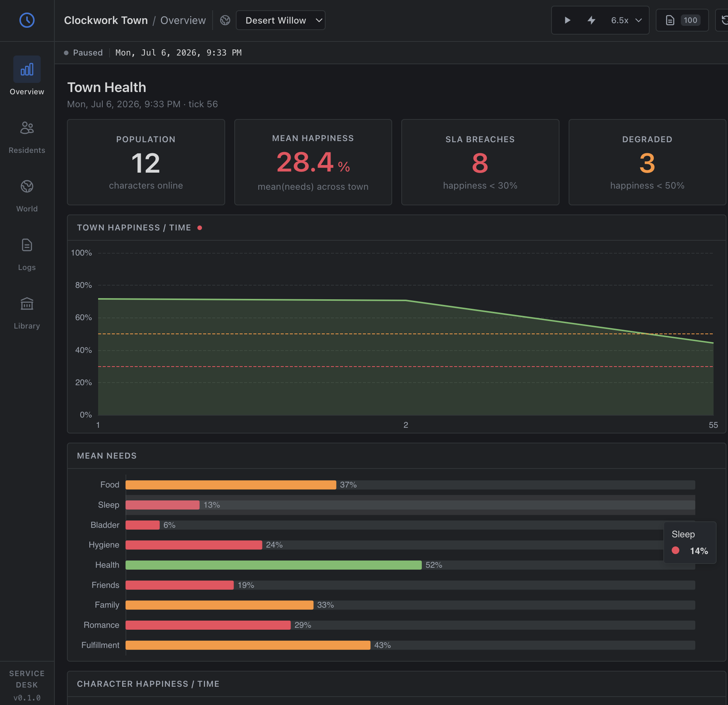Click the globe icon beside Desert Willow
Screen dimensions: 728x705
pos(225,20)
